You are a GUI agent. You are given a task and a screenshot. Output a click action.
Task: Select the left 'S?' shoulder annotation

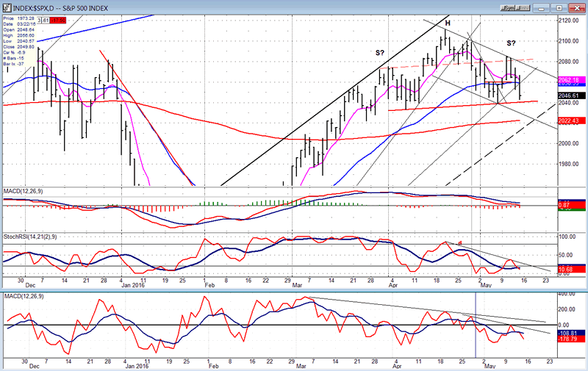point(380,53)
